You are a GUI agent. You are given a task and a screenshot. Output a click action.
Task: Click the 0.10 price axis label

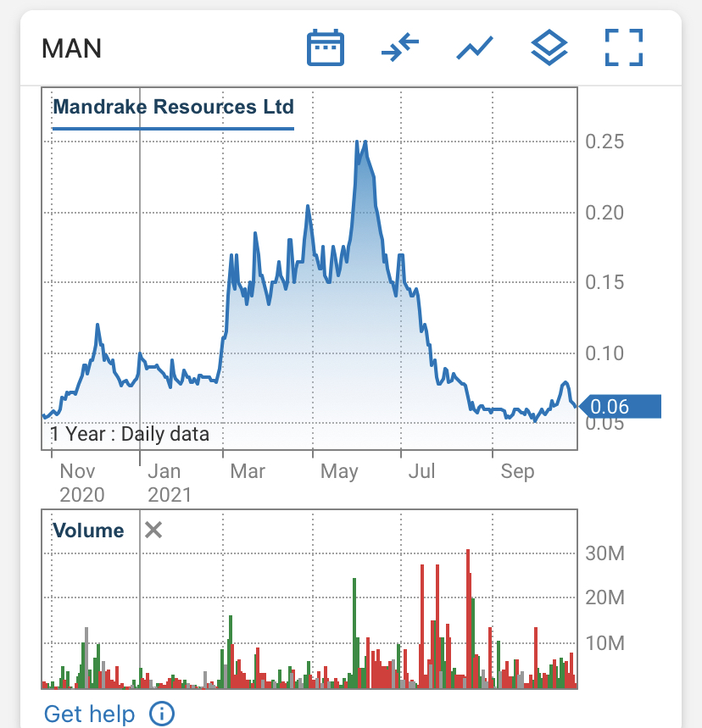point(604,353)
